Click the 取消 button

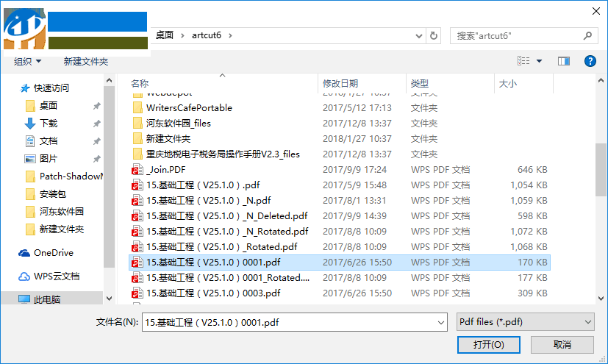click(562, 345)
